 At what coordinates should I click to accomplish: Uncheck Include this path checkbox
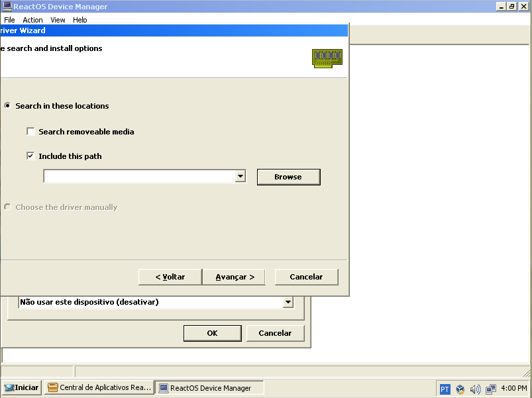click(x=30, y=156)
